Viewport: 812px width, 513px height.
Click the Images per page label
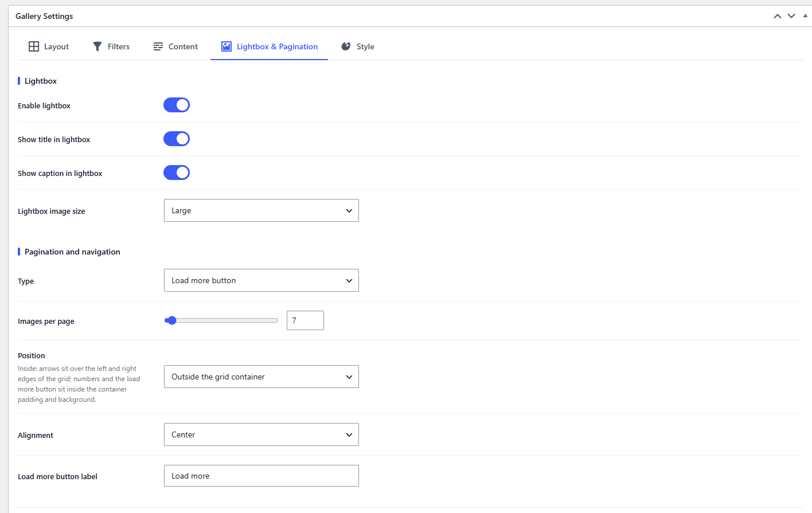click(x=46, y=321)
